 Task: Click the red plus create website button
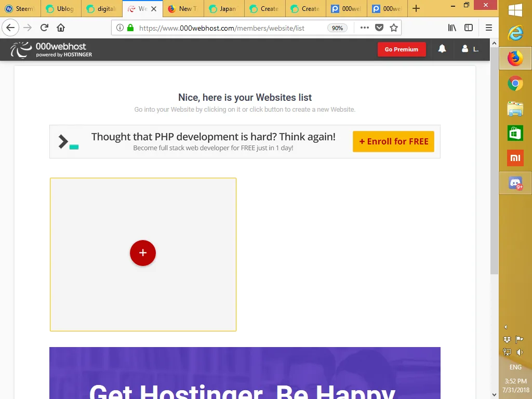click(x=143, y=253)
